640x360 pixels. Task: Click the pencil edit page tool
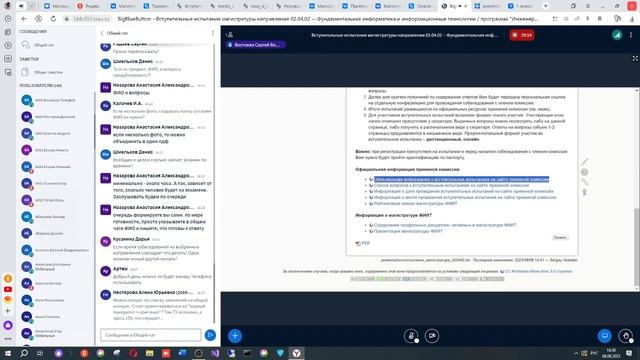[584, 162]
